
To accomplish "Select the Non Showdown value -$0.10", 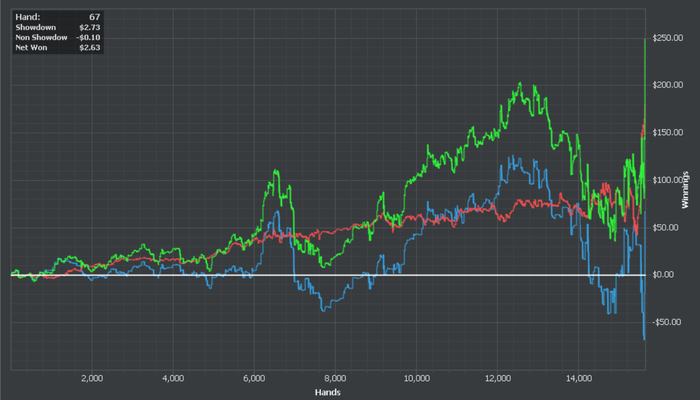I will (x=88, y=38).
